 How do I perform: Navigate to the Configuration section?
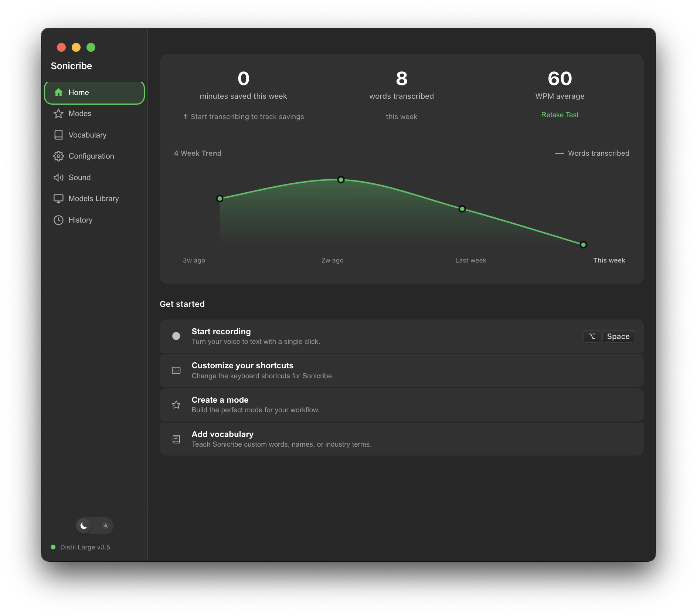(x=94, y=156)
